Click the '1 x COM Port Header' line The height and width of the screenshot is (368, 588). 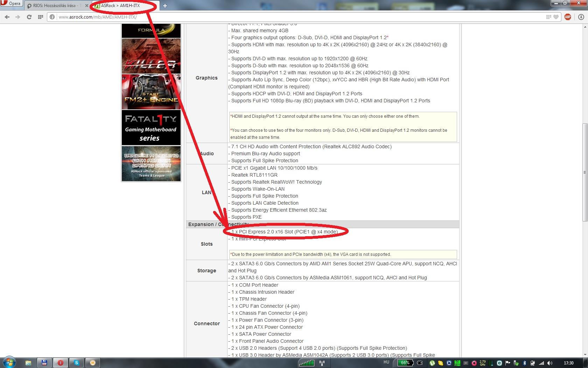click(253, 285)
